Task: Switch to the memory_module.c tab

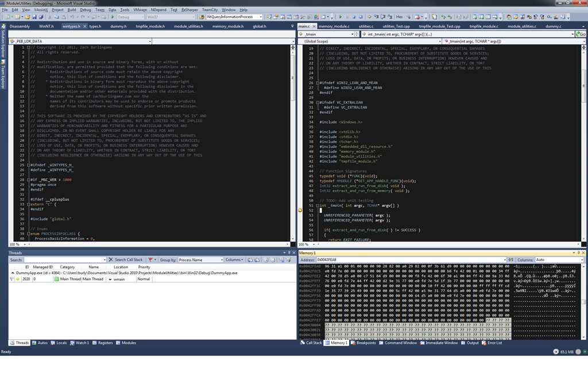Action: [x=334, y=26]
